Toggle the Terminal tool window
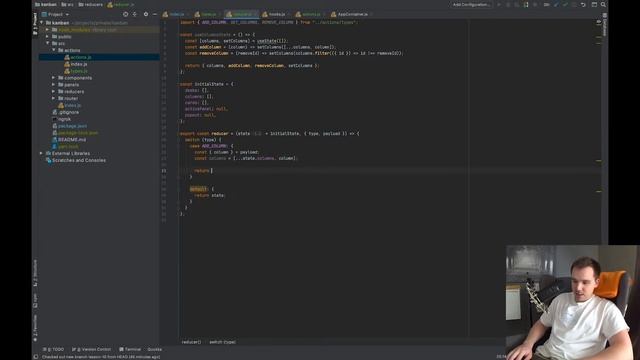The height and width of the screenshot is (360, 640). coord(130,349)
